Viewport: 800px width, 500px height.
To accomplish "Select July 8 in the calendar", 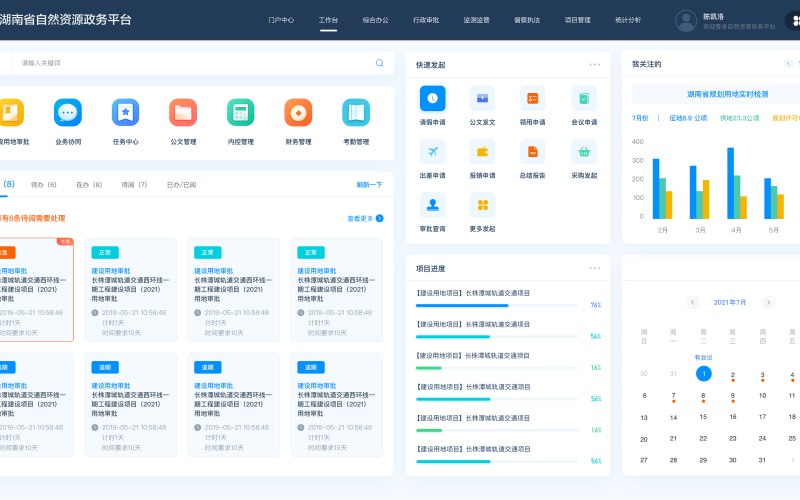I will 703,396.
